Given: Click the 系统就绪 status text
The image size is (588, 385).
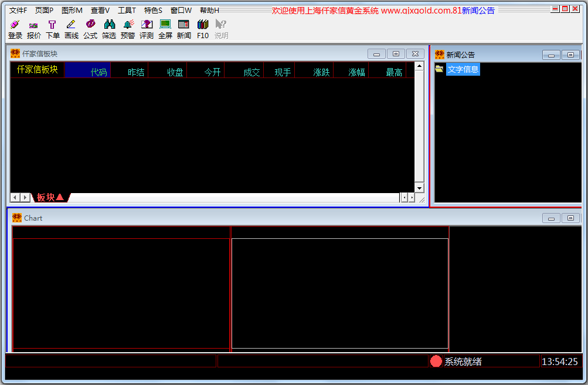Looking at the screenshot, I should pyautogui.click(x=463, y=362).
